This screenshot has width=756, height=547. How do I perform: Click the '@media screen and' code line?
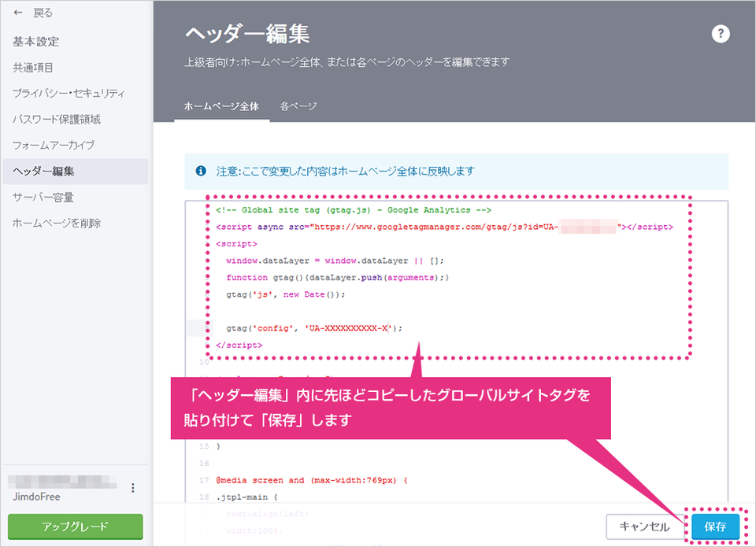(312, 480)
